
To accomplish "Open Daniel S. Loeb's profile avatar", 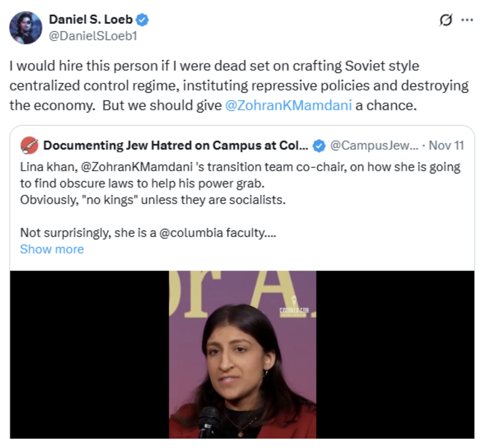I will click(x=26, y=27).
